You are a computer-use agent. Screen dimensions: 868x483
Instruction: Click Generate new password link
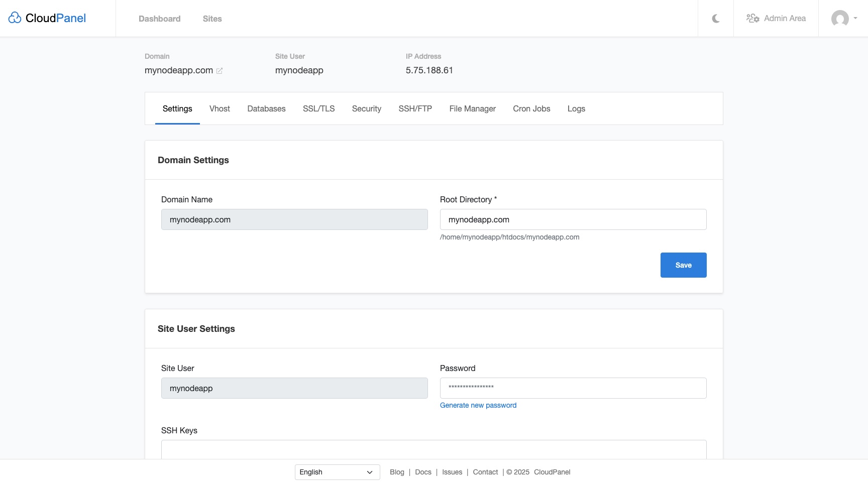[x=478, y=405]
